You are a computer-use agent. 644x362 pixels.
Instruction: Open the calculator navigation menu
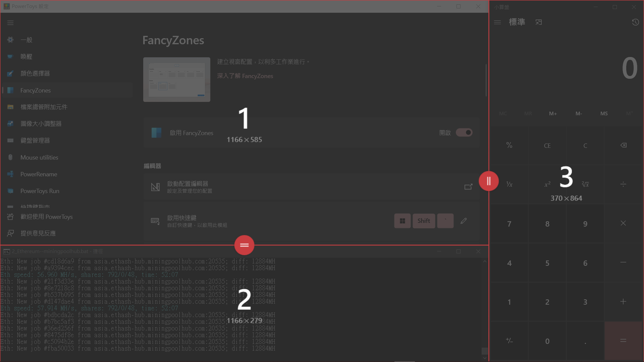pyautogui.click(x=497, y=22)
